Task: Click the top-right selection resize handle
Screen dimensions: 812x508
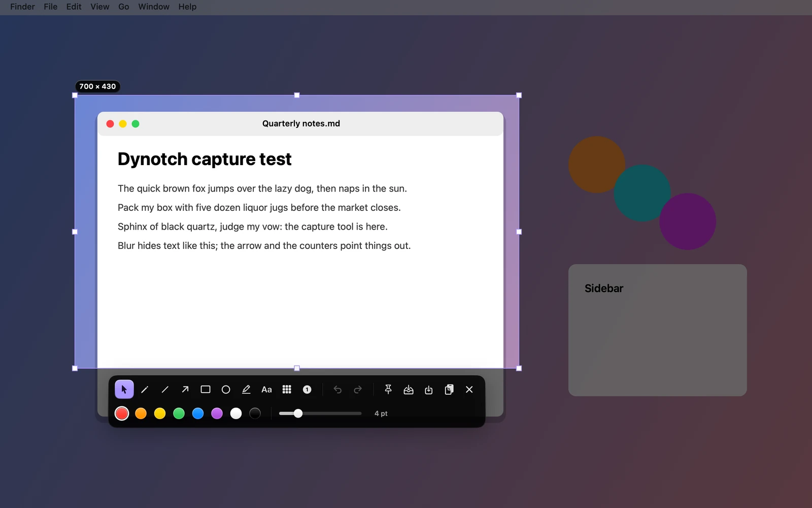Action: (x=519, y=95)
